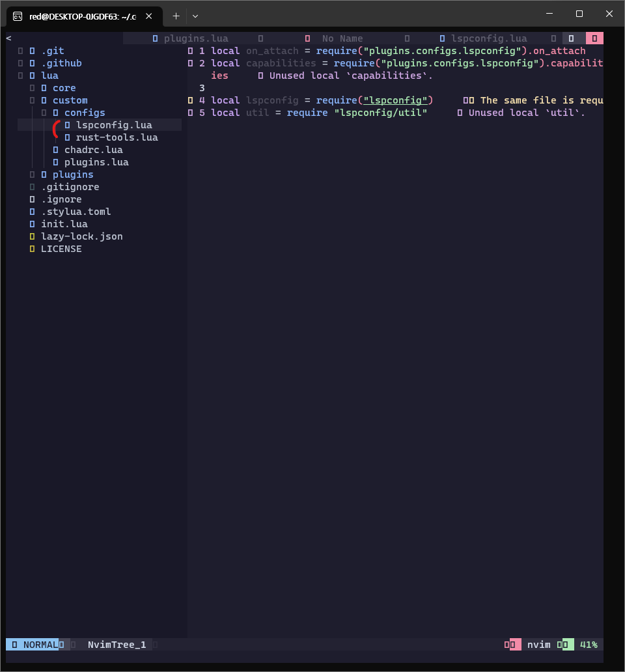Click the green position icon before 41%
625x672 pixels.
565,645
